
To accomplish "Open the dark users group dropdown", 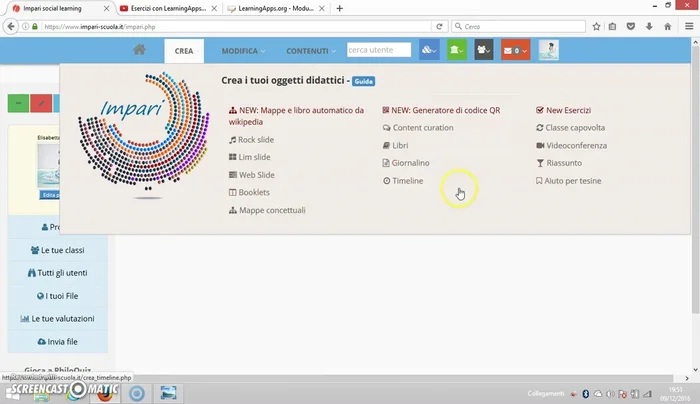I will [x=483, y=50].
